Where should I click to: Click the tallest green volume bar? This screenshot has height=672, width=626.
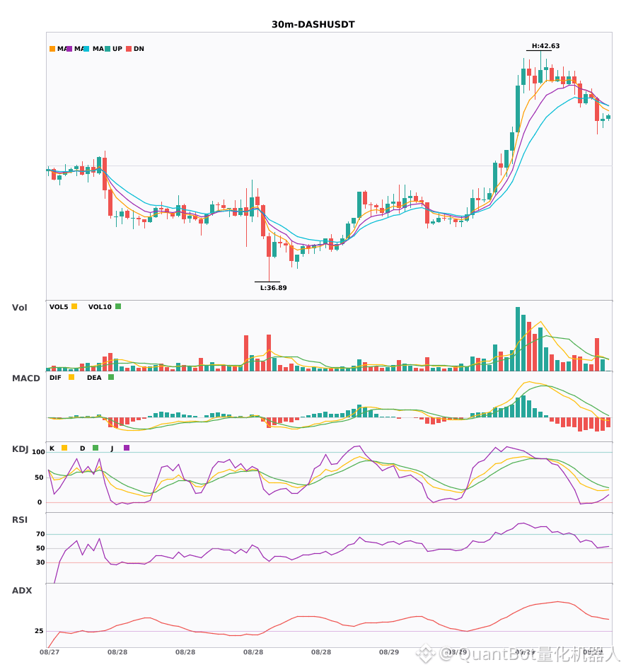pos(518,339)
